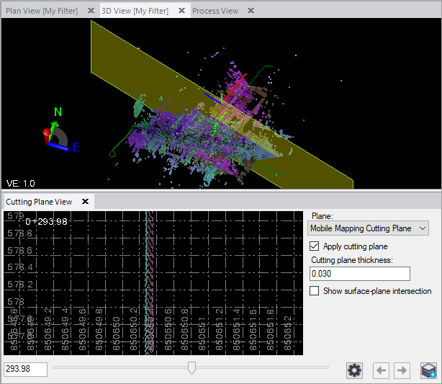Uncheck Apply cutting plane

point(314,246)
